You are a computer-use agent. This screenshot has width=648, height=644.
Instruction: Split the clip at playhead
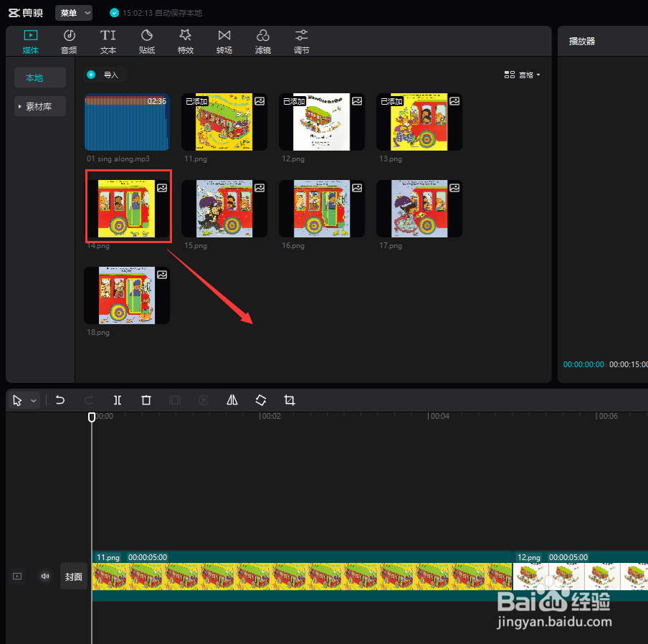pyautogui.click(x=118, y=400)
